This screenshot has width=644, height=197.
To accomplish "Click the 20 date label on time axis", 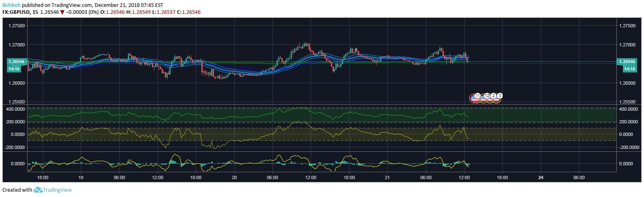I will point(234,177).
